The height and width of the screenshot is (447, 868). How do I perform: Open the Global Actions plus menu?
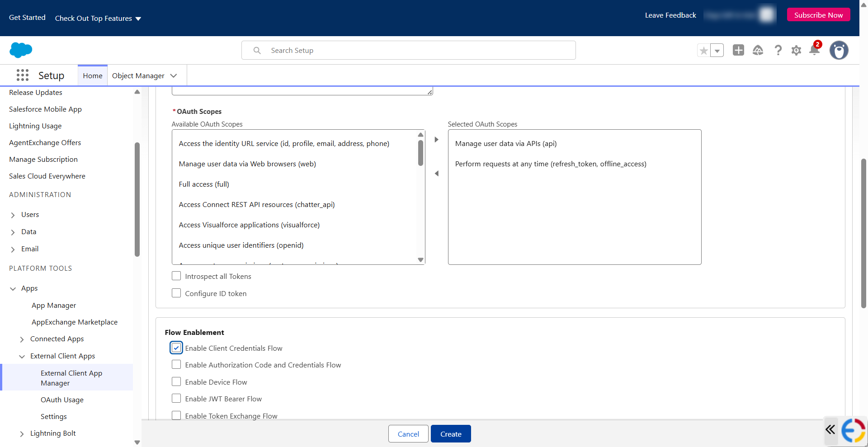coord(738,50)
